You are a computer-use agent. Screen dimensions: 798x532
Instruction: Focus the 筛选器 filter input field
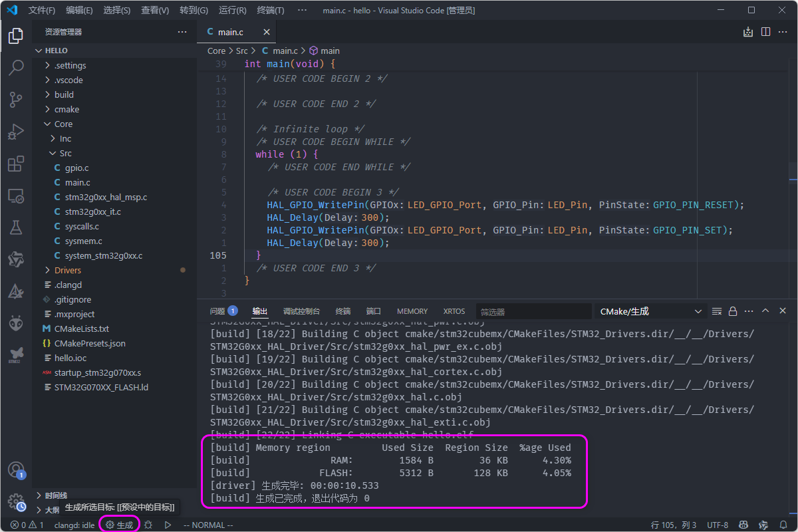tap(533, 311)
